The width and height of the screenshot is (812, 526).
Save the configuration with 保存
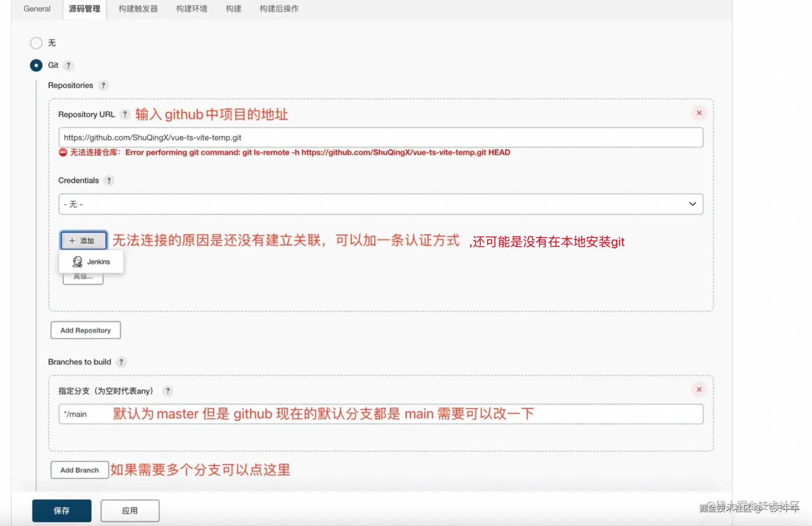pos(62,511)
